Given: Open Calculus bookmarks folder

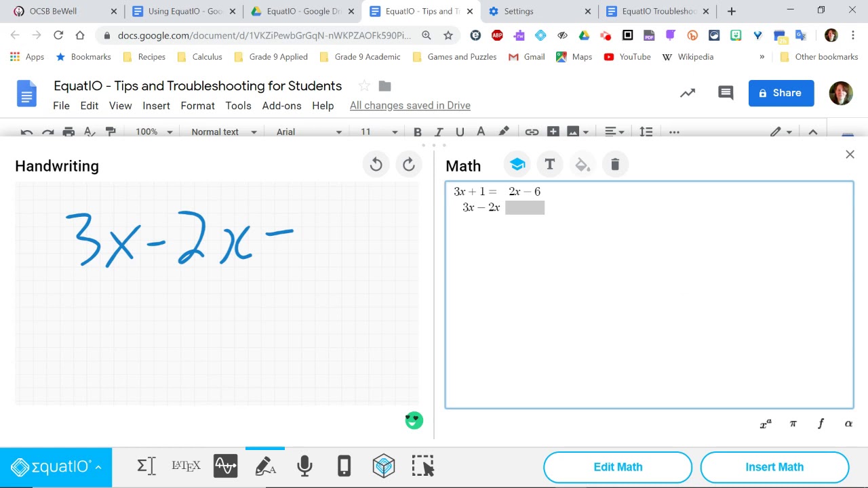Looking at the screenshot, I should point(199,57).
